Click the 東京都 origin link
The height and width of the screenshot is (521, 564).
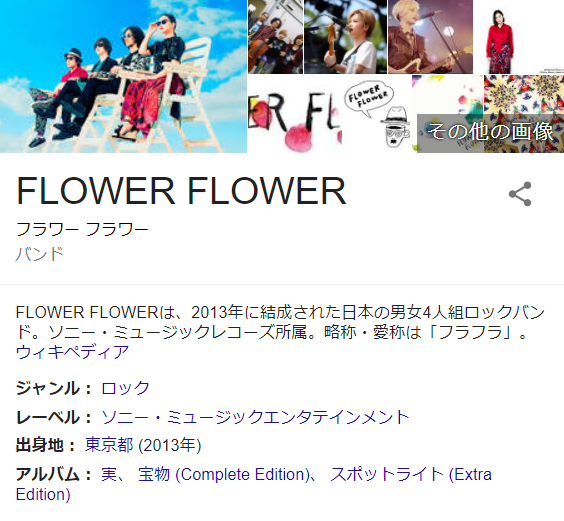(x=109, y=445)
